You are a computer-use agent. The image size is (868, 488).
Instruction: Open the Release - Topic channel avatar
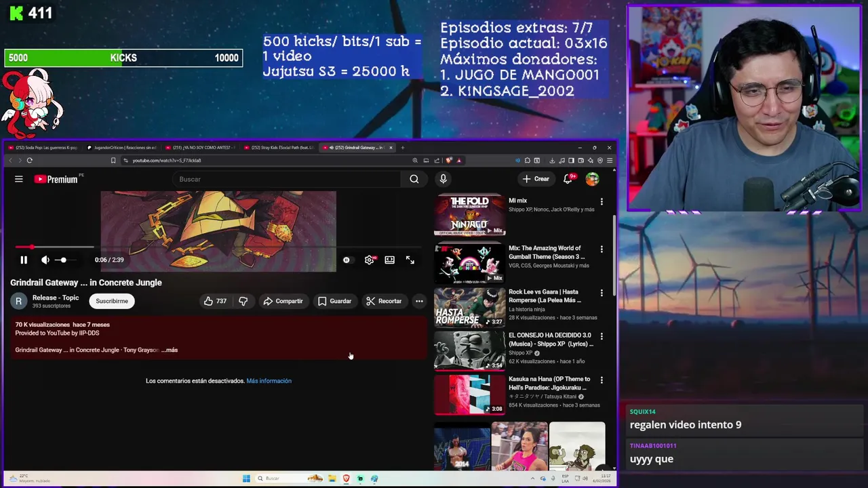click(18, 301)
